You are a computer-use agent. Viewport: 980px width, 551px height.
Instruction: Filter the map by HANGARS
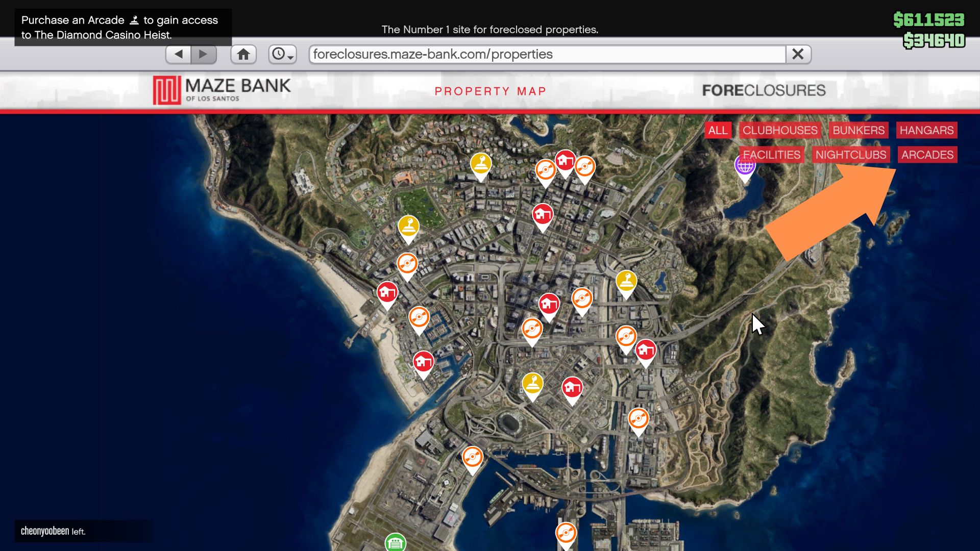[x=926, y=130]
